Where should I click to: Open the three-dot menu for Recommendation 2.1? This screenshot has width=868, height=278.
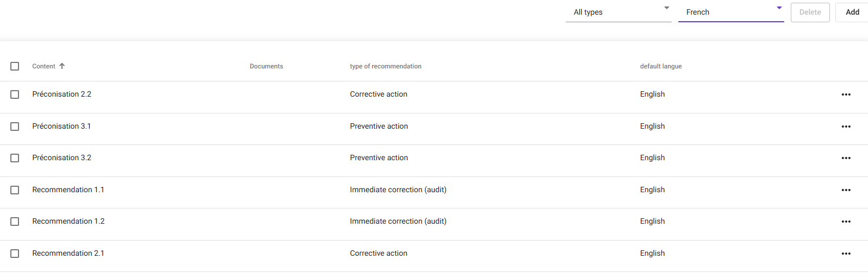pyautogui.click(x=846, y=254)
